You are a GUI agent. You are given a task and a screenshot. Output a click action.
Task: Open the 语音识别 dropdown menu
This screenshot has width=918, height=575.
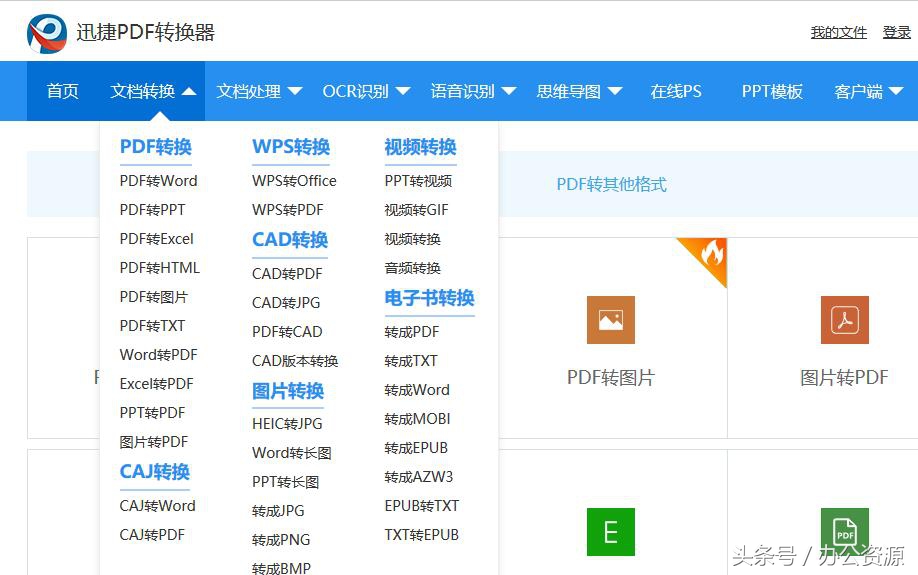[473, 91]
